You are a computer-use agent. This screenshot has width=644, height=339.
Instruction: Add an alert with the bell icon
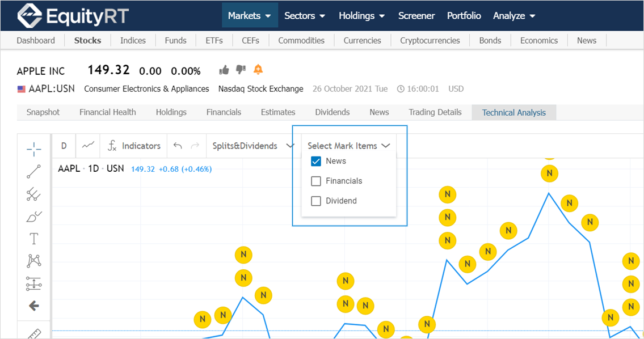click(258, 69)
